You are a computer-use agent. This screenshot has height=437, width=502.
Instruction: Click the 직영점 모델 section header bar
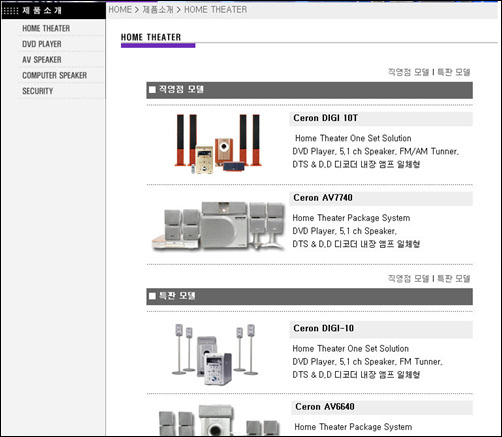[x=309, y=90]
